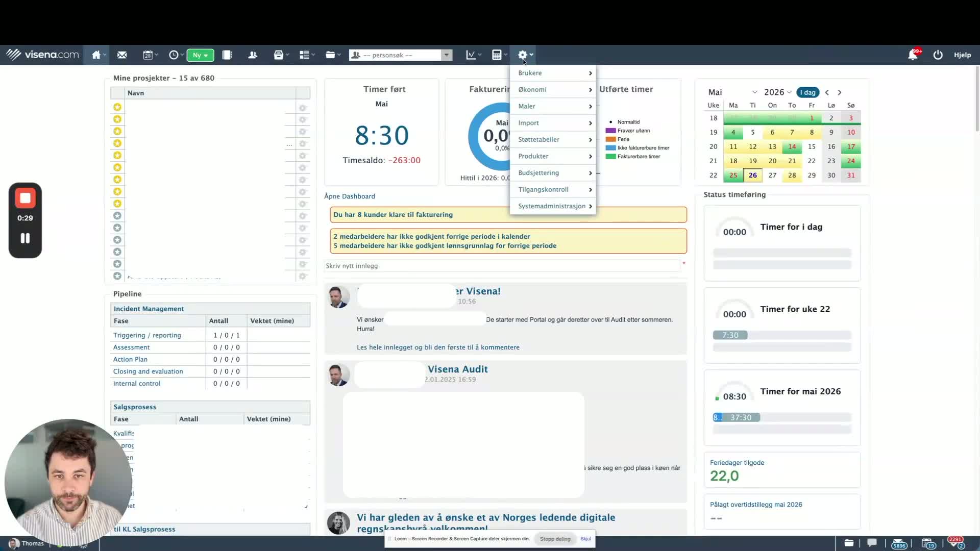Open calendar icon with 19 badge

point(928,544)
